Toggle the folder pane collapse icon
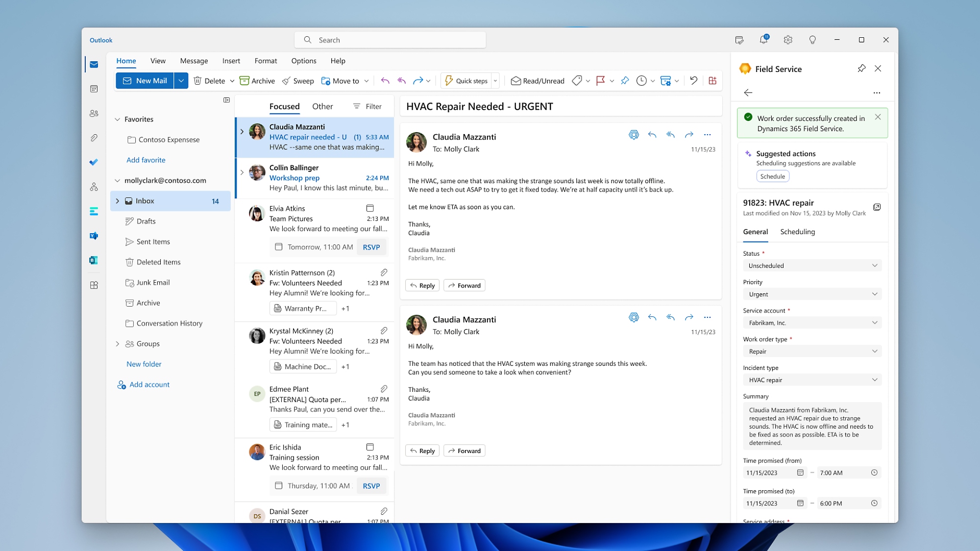980x551 pixels. coord(226,100)
